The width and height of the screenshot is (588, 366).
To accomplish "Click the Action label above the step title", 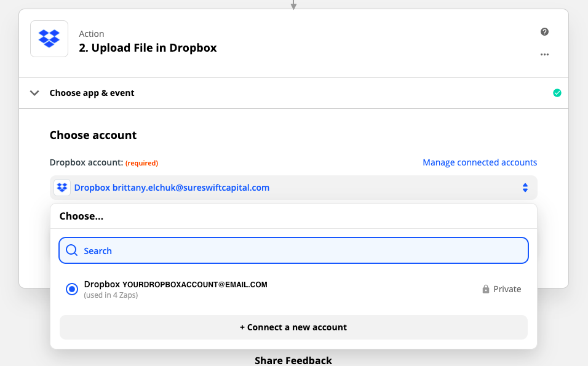I will click(92, 33).
